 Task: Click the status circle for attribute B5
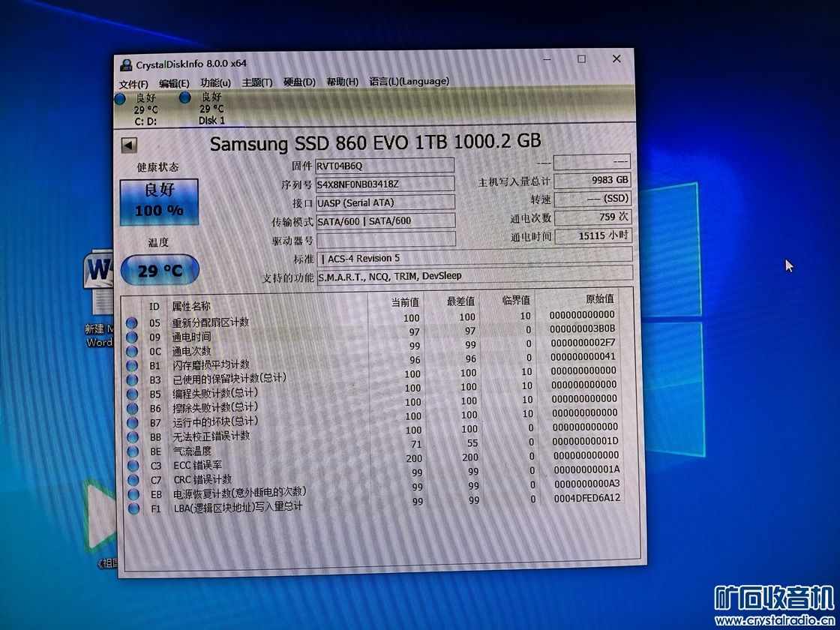[132, 394]
